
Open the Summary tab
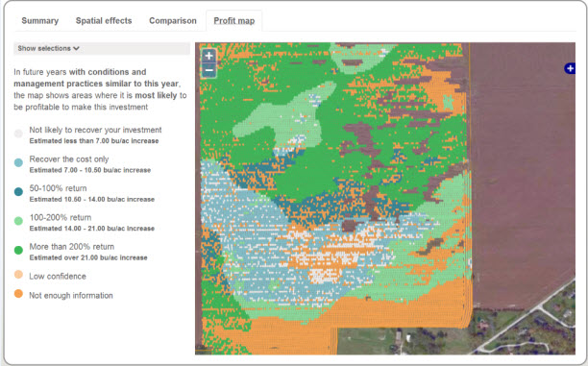(x=39, y=20)
